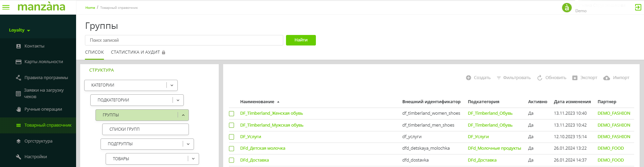Tick the DFd_Доставка row checkbox

[x=232, y=160]
